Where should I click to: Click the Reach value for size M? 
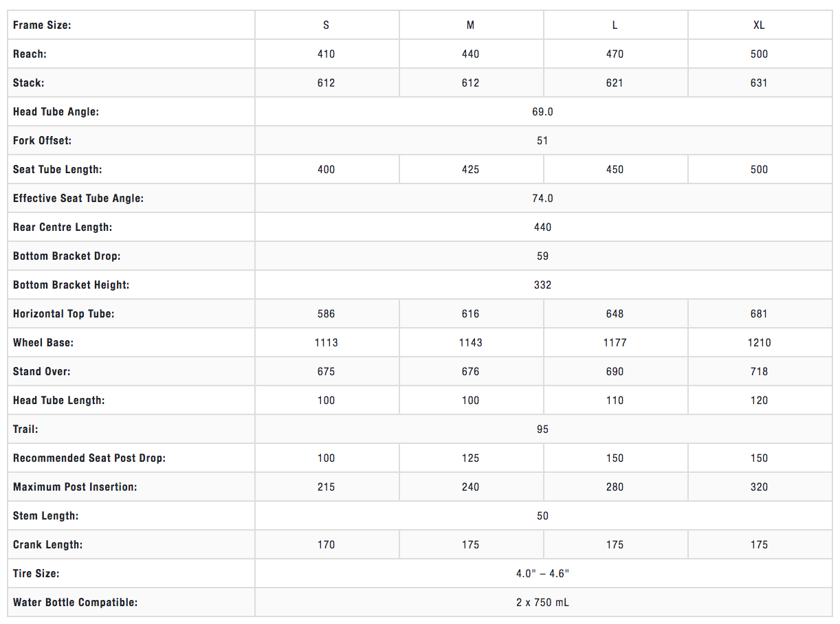[x=470, y=54]
